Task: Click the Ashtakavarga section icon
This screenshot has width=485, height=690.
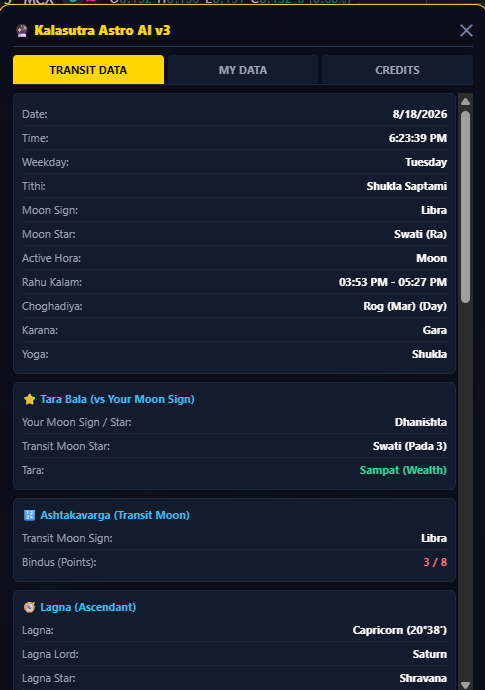Action: pyautogui.click(x=29, y=515)
